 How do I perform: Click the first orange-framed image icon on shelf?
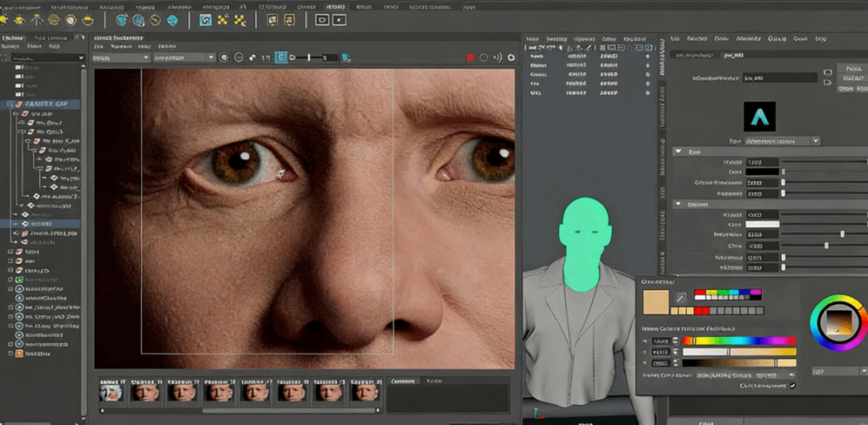(x=273, y=19)
